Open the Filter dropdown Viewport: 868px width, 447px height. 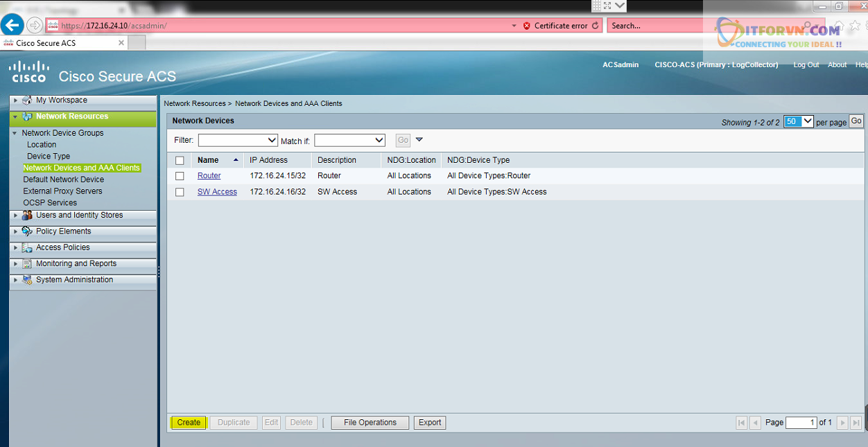pyautogui.click(x=238, y=140)
